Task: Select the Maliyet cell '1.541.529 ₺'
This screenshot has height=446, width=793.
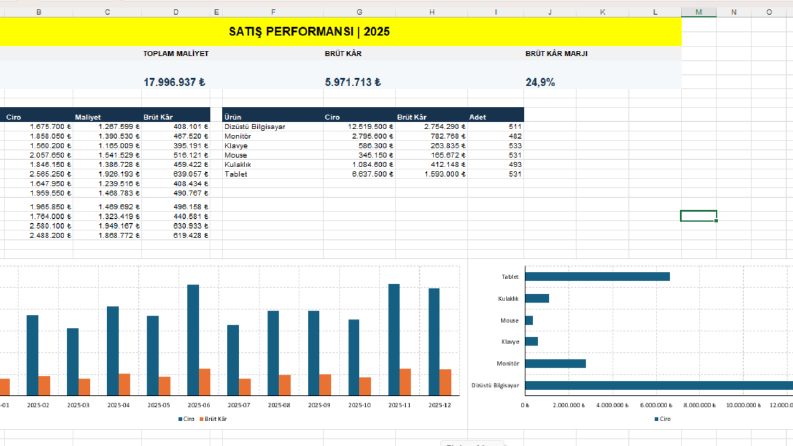Action: coord(107,155)
